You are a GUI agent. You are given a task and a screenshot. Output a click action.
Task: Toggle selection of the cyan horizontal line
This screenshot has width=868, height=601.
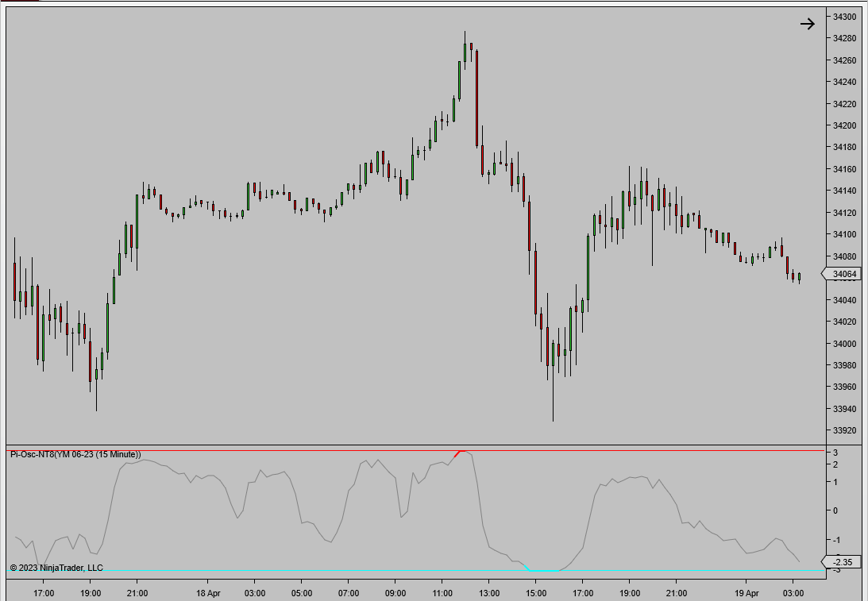[318, 568]
